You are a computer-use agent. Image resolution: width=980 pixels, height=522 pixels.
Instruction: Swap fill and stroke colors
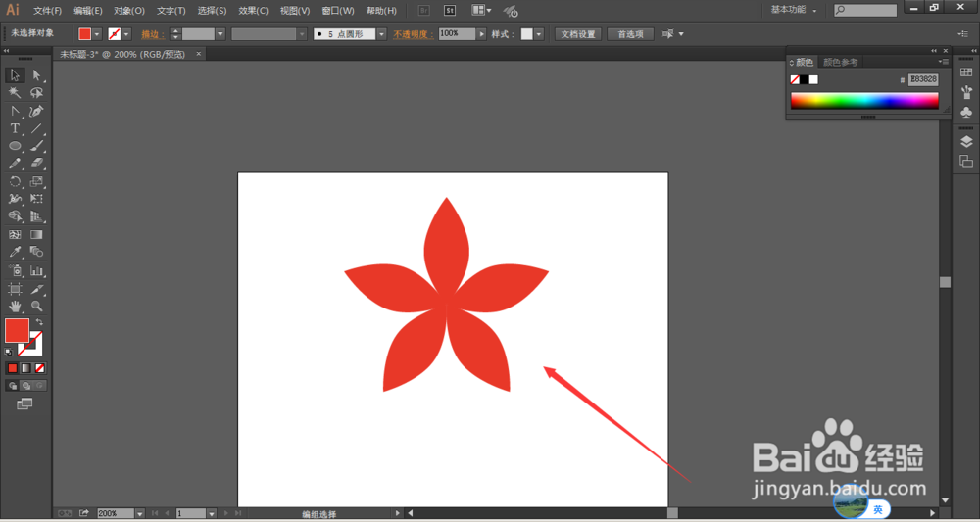[39, 322]
